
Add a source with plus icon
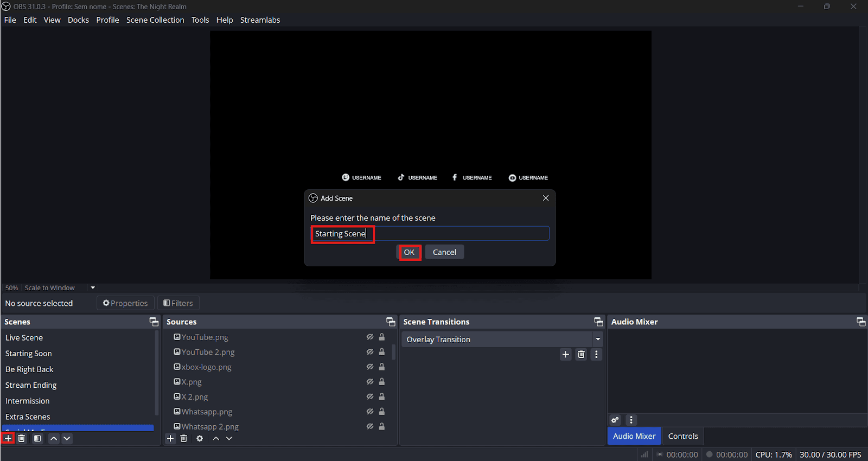[170, 438]
